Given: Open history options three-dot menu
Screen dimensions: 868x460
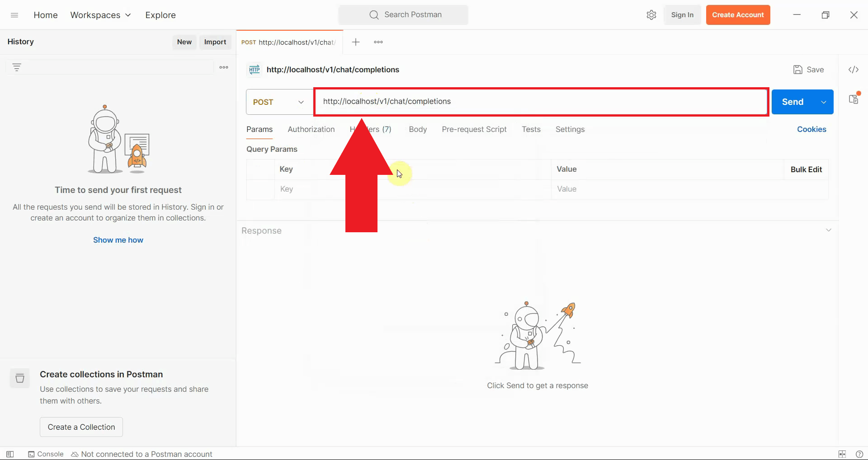Looking at the screenshot, I should pyautogui.click(x=224, y=67).
